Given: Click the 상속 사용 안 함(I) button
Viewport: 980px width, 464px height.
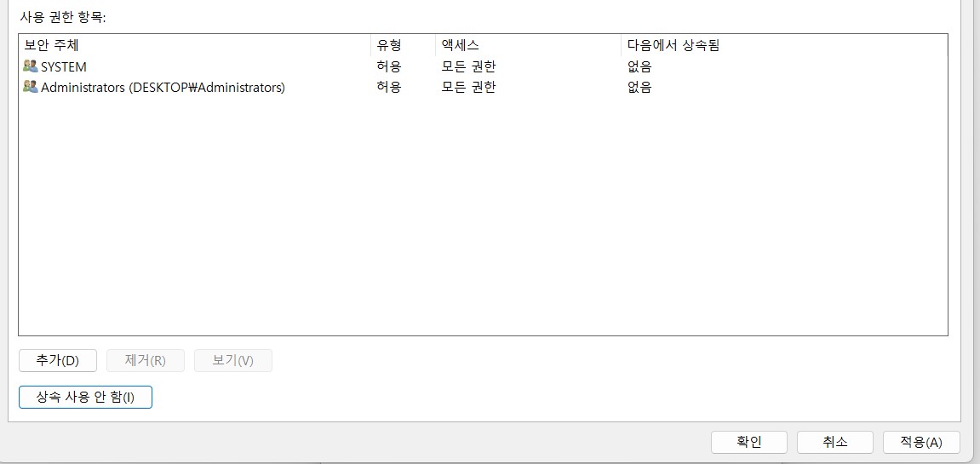Looking at the screenshot, I should click(86, 397).
